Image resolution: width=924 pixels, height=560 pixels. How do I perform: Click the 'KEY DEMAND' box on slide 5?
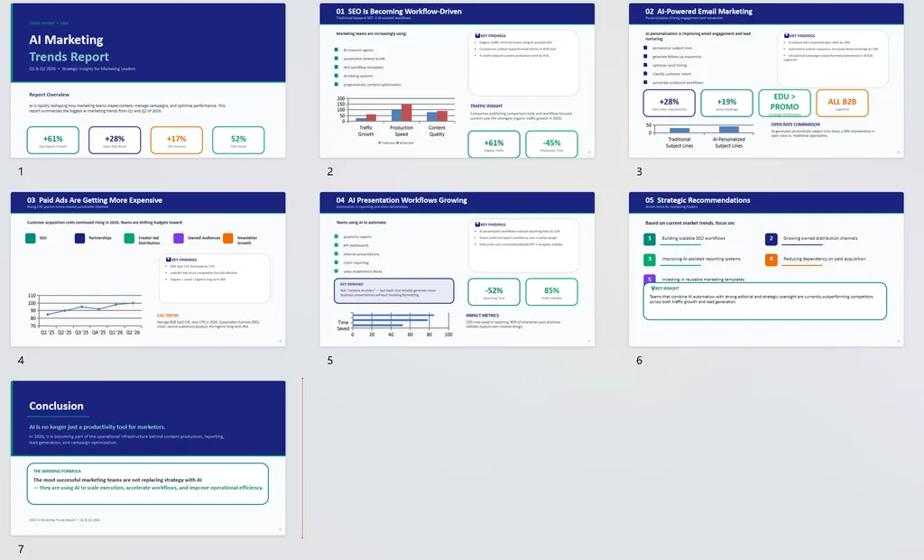[393, 291]
